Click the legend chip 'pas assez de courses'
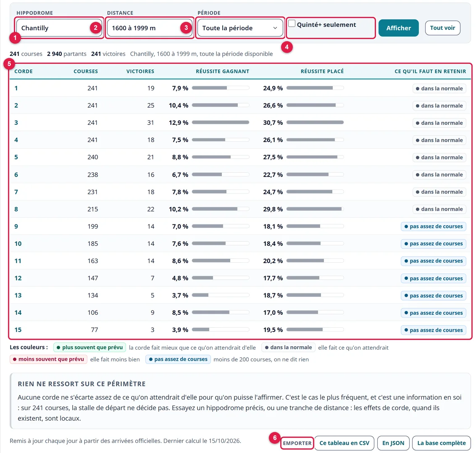 (x=178, y=359)
